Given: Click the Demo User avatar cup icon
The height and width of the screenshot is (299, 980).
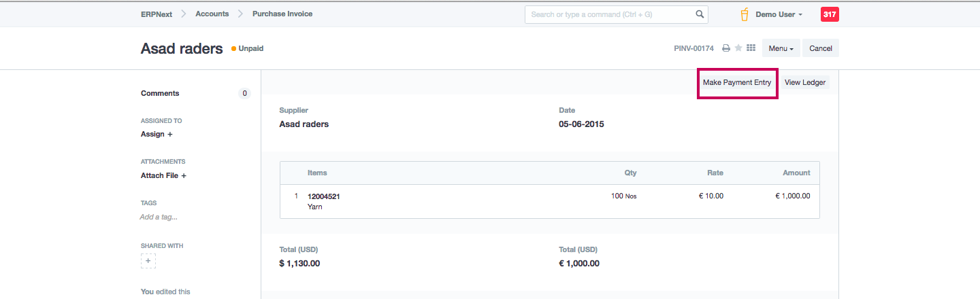Looking at the screenshot, I should [x=745, y=14].
